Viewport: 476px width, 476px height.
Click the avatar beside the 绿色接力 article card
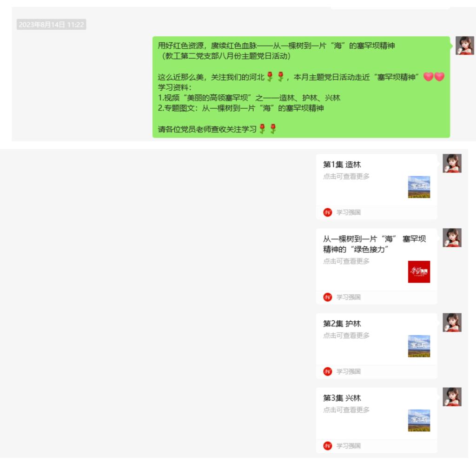point(452,238)
